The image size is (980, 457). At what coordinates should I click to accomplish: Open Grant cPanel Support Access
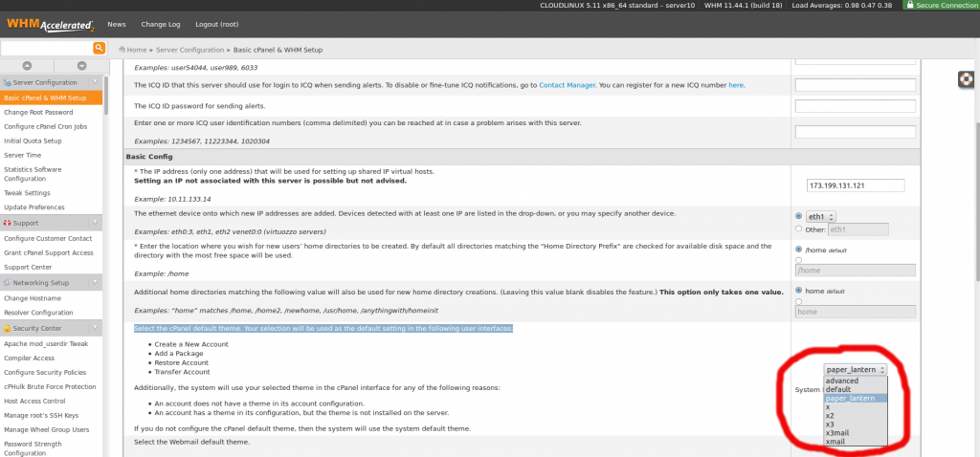(49, 252)
